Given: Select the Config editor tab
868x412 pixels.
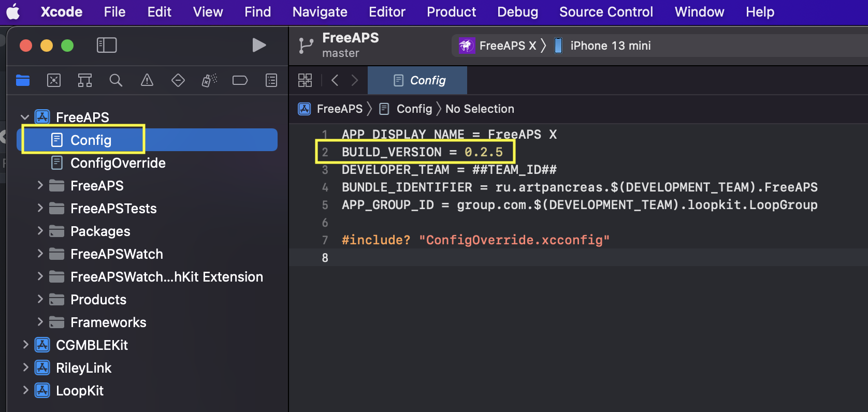Looking at the screenshot, I should pyautogui.click(x=417, y=80).
